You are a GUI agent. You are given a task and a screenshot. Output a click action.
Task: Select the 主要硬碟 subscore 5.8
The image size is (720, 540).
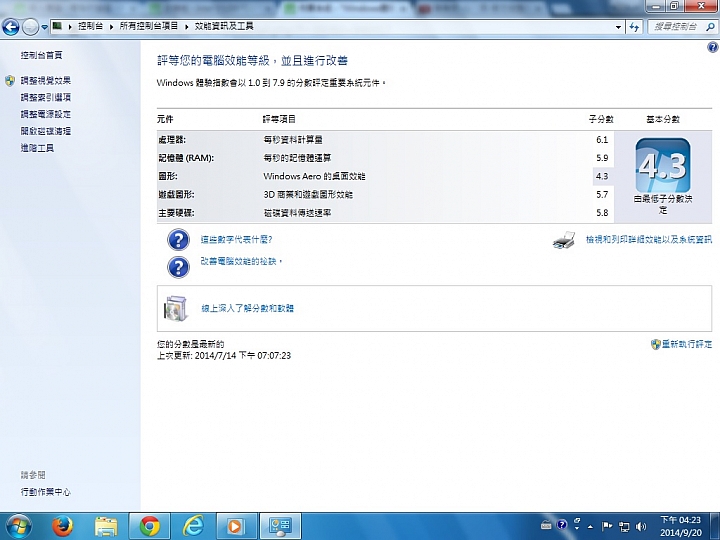[602, 213]
